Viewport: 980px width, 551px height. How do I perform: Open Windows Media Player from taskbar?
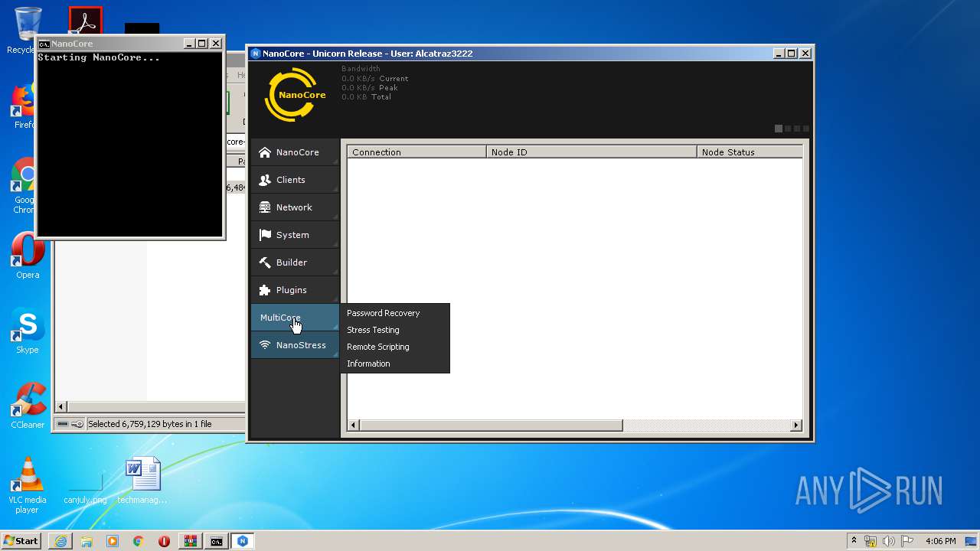[x=113, y=541]
